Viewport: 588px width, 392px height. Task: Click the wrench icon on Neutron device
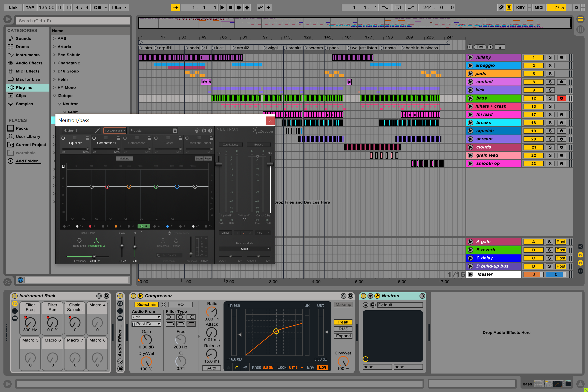(377, 296)
